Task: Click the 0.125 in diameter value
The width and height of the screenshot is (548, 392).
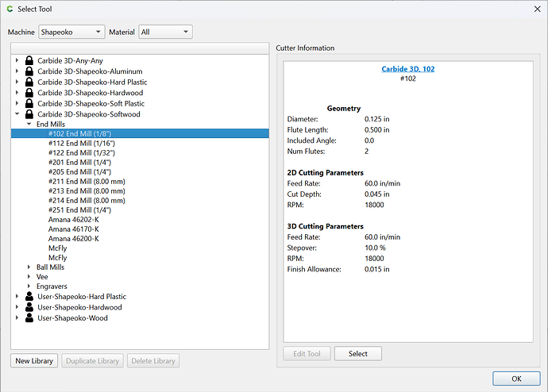Action: [376, 119]
